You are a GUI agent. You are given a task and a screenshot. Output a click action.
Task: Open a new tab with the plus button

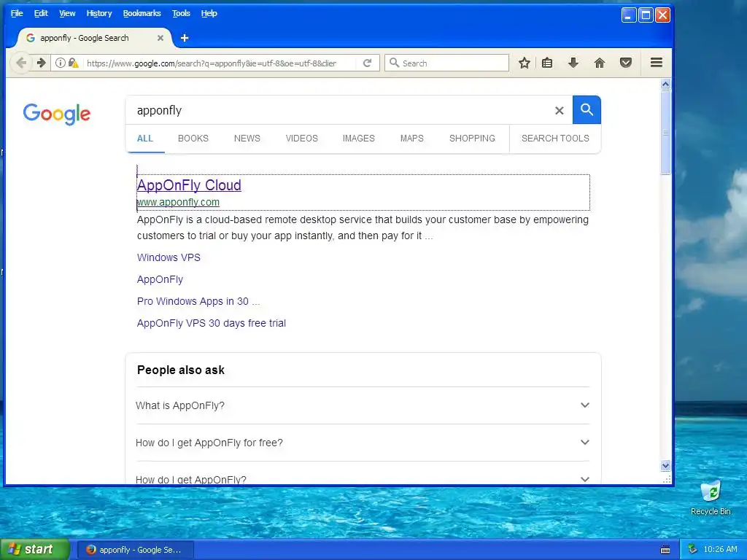(x=185, y=38)
